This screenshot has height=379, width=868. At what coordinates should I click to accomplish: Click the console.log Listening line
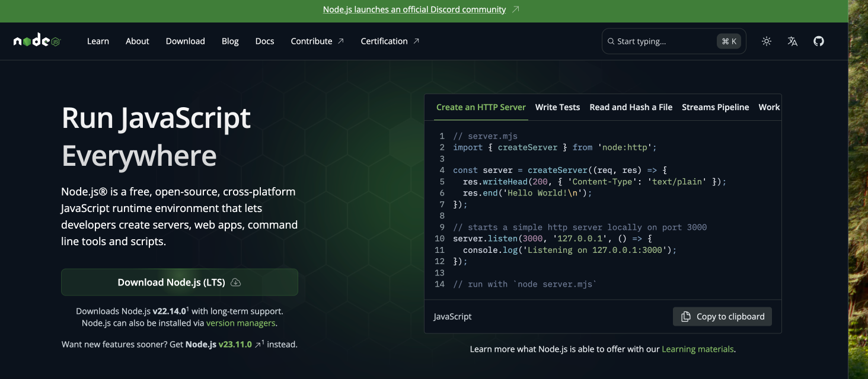tap(570, 250)
